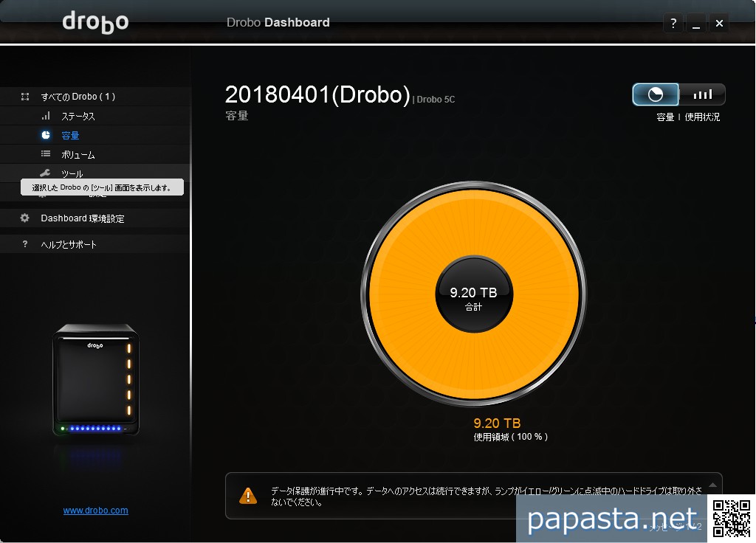
Task: Open the www.drobo.com link
Action: click(95, 511)
